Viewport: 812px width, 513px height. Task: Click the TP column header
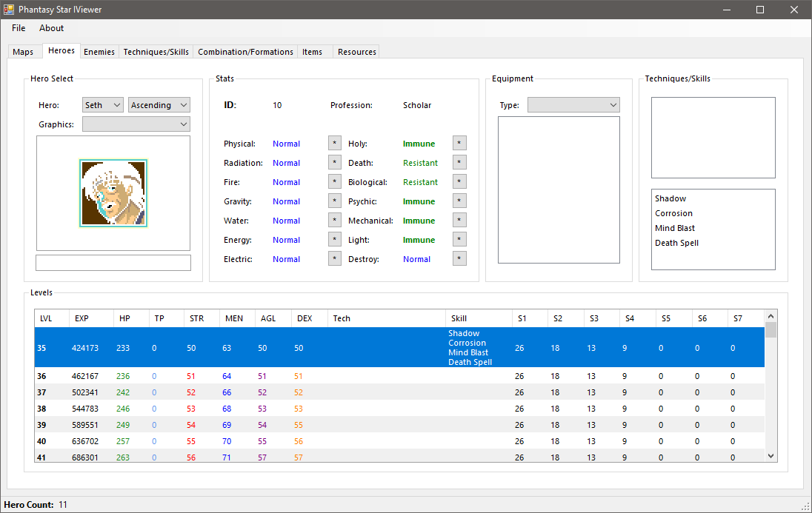click(x=166, y=318)
